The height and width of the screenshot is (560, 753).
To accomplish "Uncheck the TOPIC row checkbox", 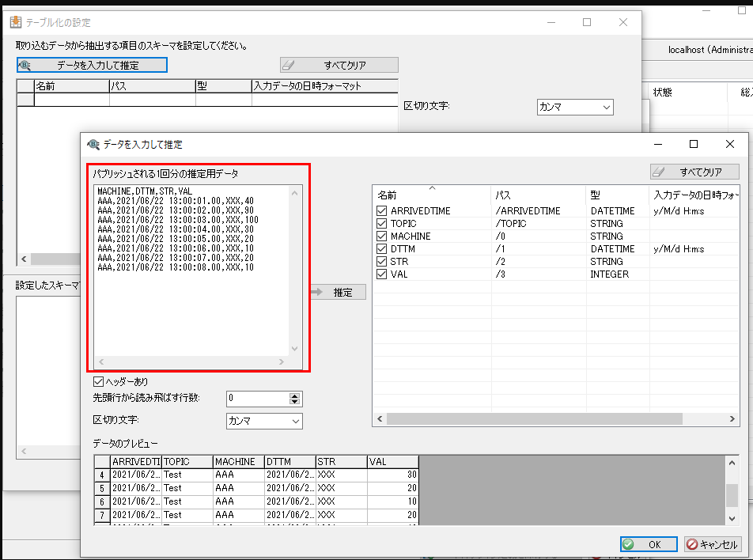I will coord(382,223).
